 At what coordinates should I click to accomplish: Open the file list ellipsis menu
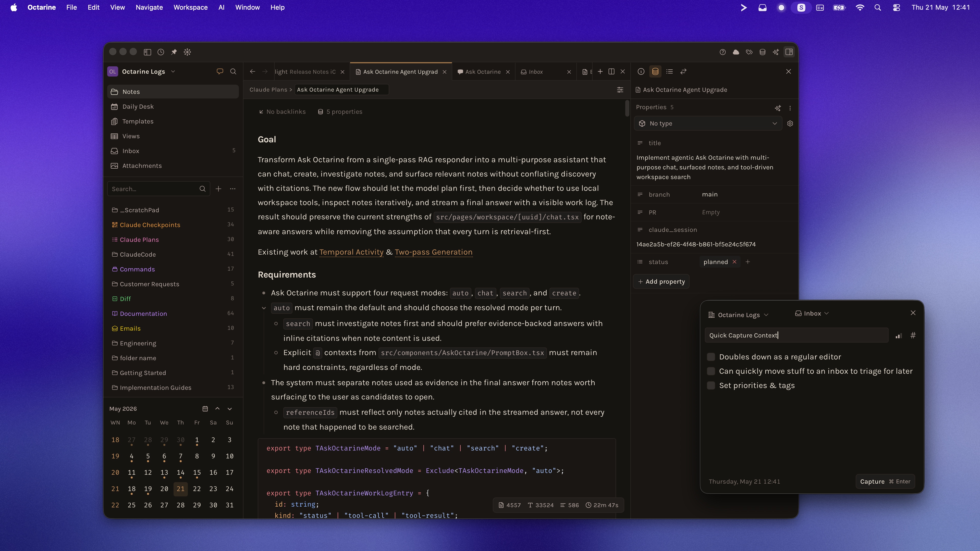coord(233,189)
